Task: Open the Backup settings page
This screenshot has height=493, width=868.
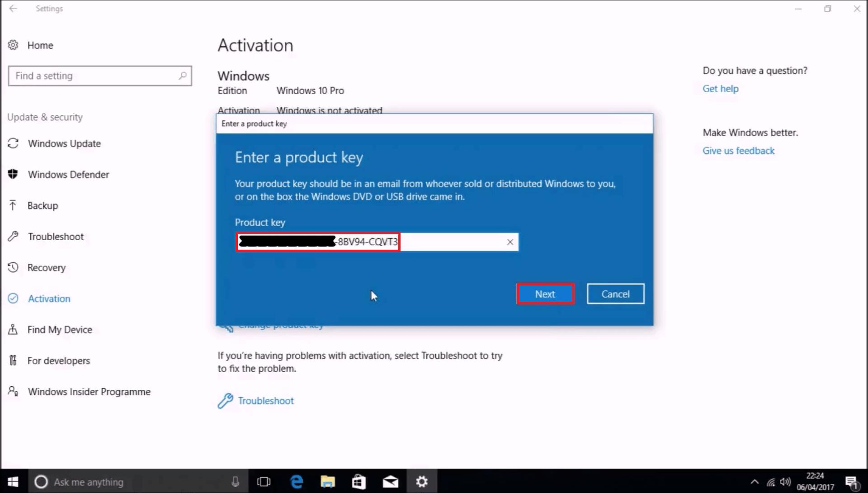Action: tap(43, 205)
